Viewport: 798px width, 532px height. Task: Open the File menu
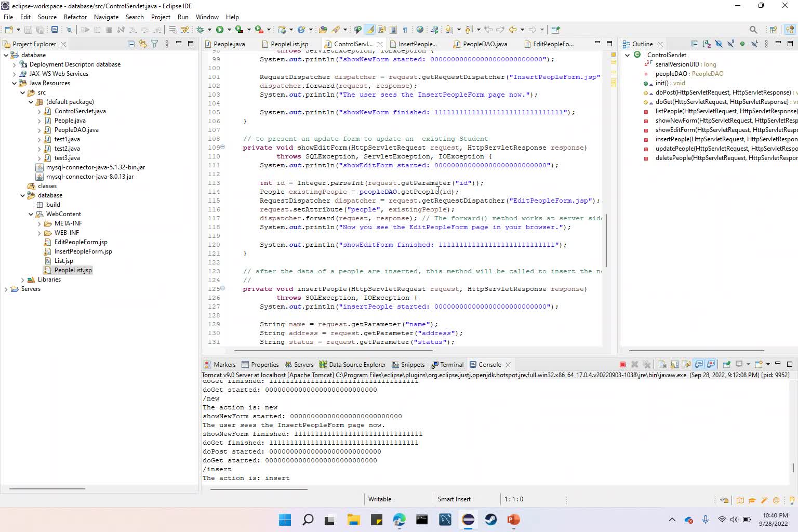(x=8, y=17)
